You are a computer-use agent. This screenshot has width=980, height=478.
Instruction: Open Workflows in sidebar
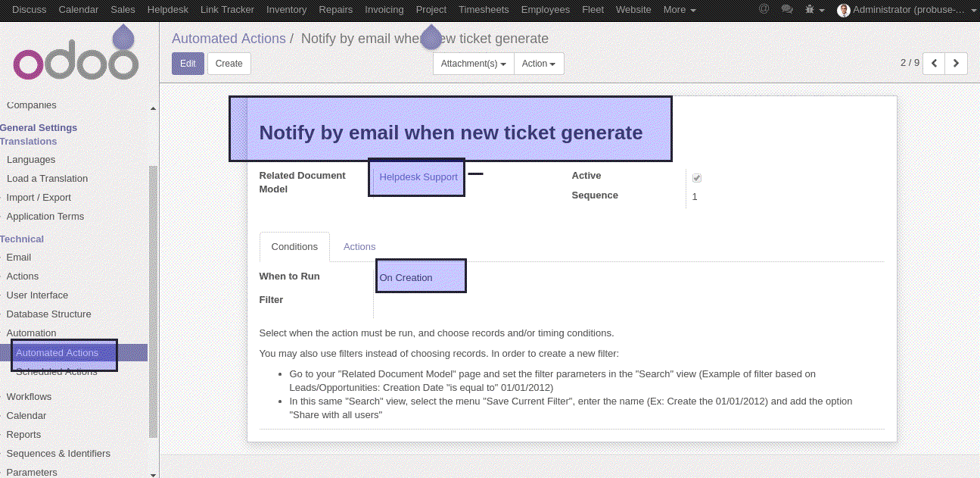pyautogui.click(x=29, y=397)
